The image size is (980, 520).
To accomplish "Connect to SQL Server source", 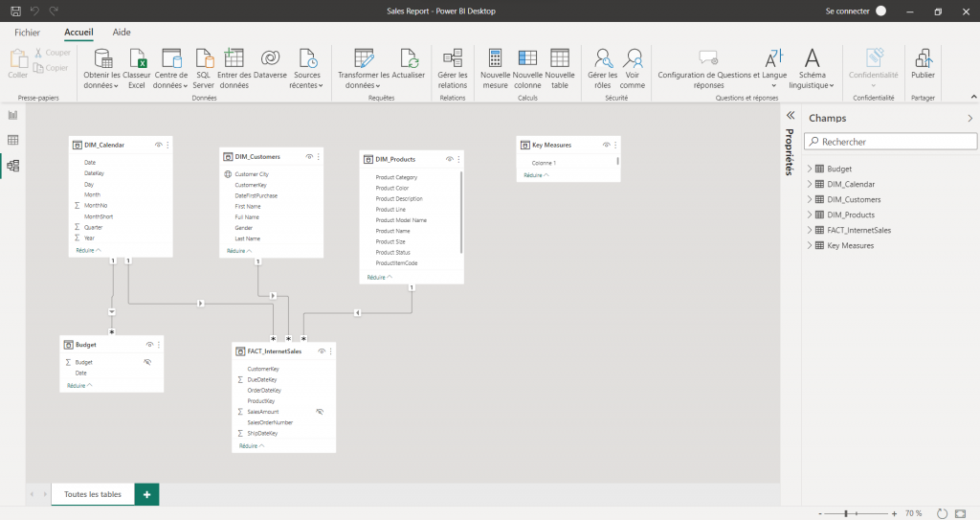I will click(x=204, y=69).
